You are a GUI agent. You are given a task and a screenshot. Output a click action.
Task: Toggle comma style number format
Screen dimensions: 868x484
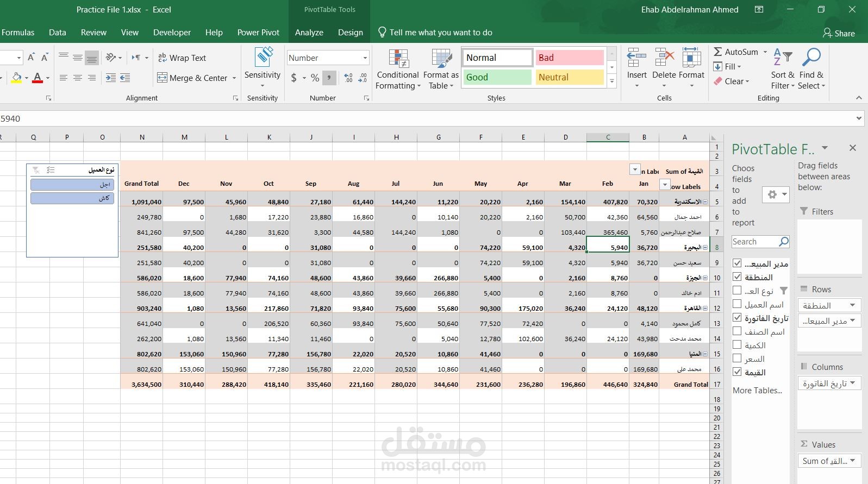pos(329,78)
